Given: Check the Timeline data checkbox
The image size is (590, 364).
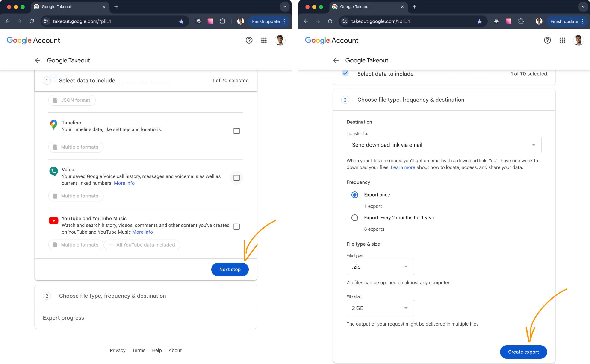Looking at the screenshot, I should tap(236, 131).
